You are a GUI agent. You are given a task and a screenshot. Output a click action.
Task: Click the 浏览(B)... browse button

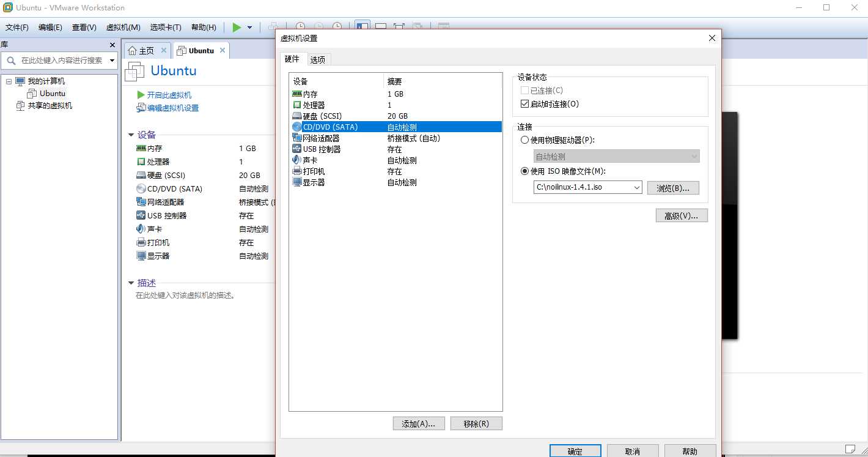click(x=673, y=188)
